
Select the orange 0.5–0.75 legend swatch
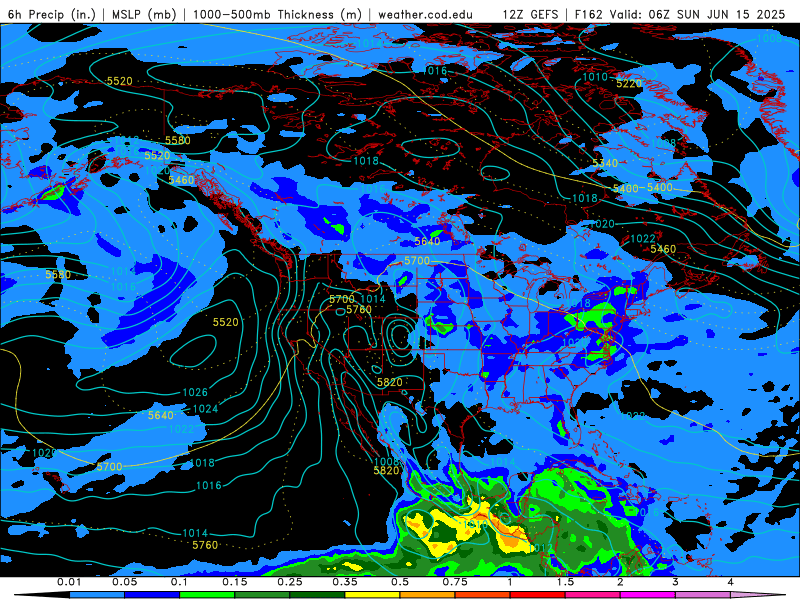(x=428, y=595)
